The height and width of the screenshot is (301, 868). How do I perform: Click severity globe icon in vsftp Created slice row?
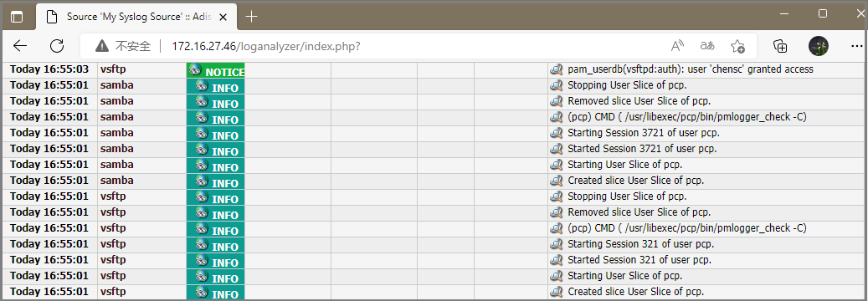pos(202,291)
